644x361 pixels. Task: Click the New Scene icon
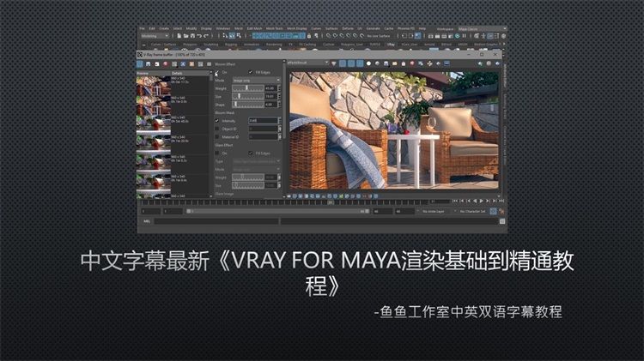coord(179,36)
